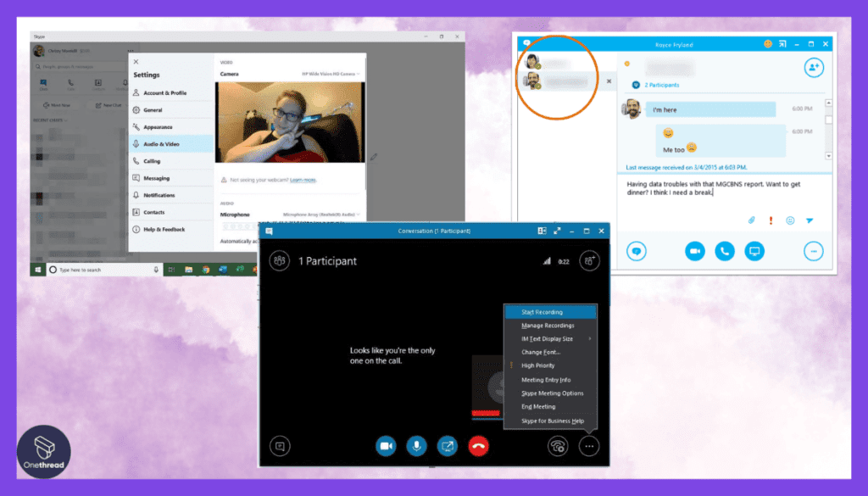Expand IM Text Display Size submenu

pyautogui.click(x=551, y=339)
